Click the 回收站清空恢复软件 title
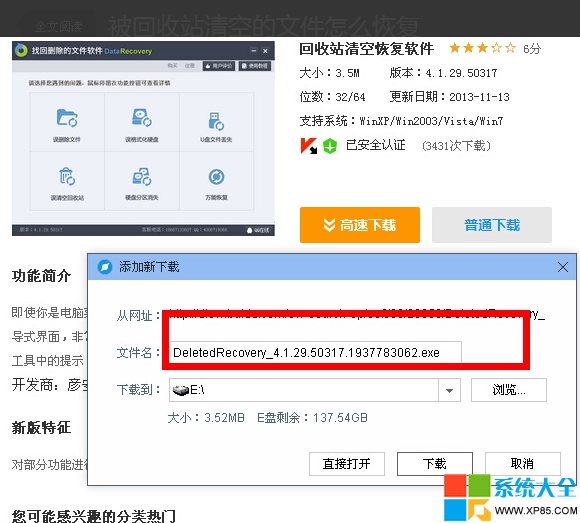 [366, 48]
